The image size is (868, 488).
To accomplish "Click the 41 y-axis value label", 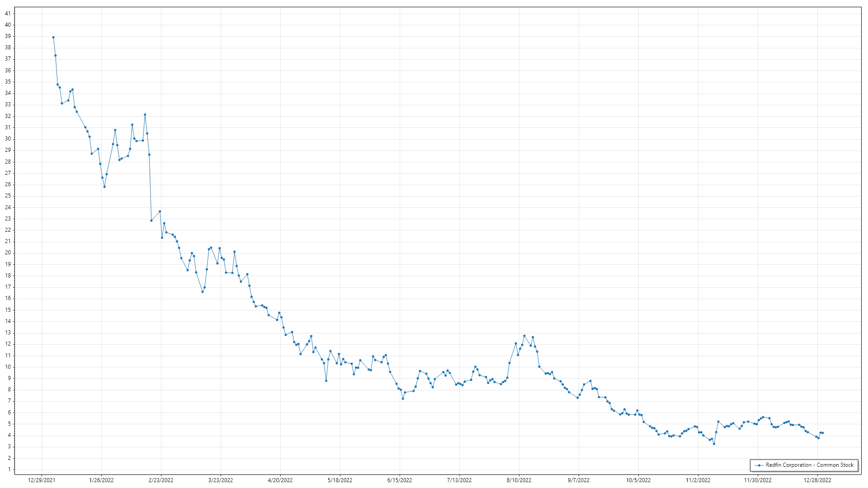I will point(8,14).
